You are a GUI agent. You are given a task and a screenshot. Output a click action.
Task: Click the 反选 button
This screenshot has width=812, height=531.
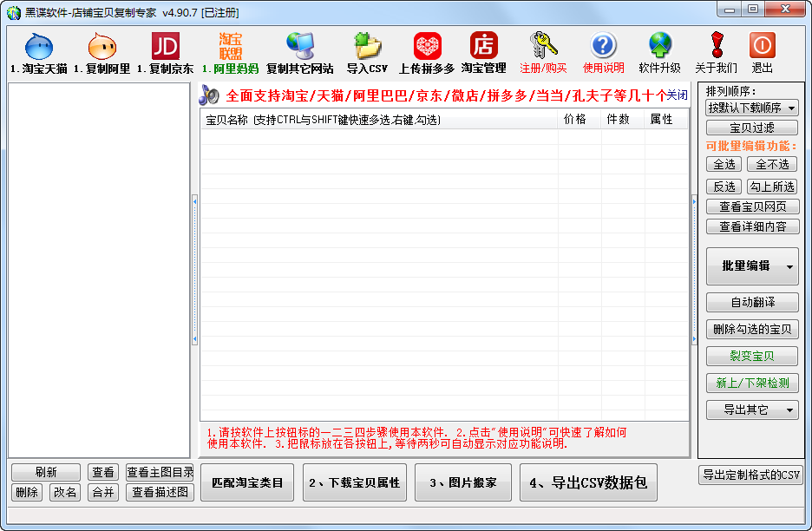724,187
